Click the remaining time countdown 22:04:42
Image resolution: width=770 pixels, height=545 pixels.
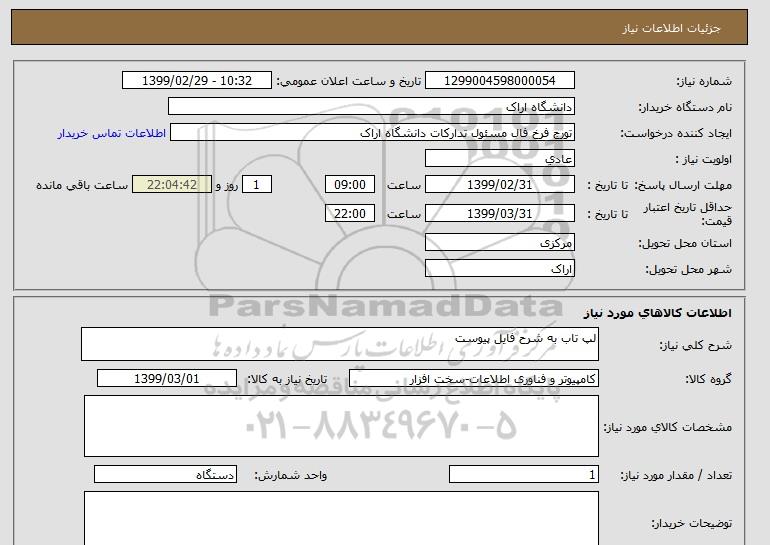(x=172, y=185)
